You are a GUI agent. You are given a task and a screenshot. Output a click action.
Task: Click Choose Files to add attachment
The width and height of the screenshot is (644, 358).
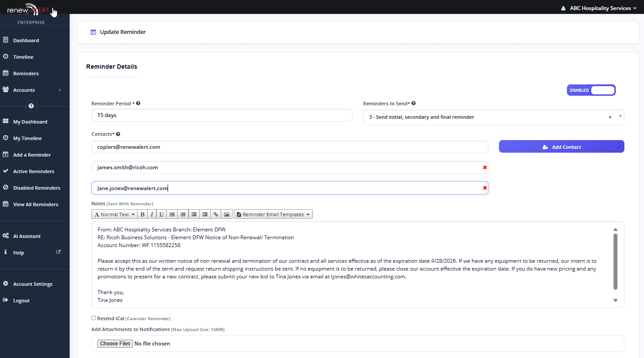[x=115, y=344]
